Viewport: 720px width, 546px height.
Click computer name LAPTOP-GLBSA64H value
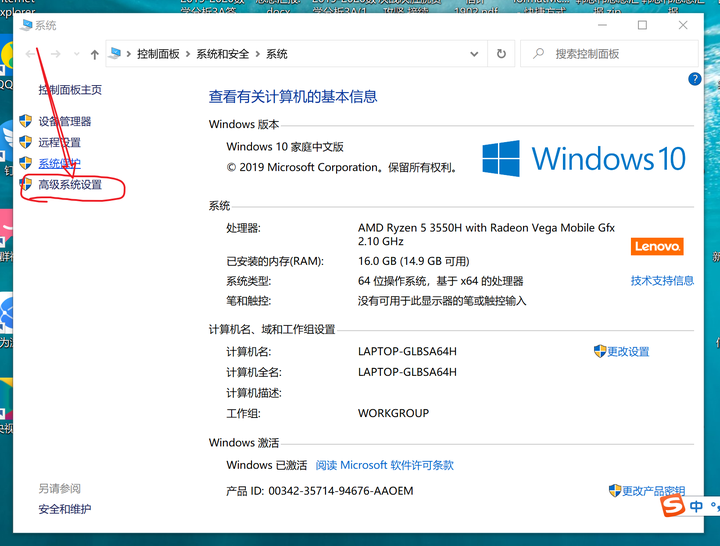407,352
